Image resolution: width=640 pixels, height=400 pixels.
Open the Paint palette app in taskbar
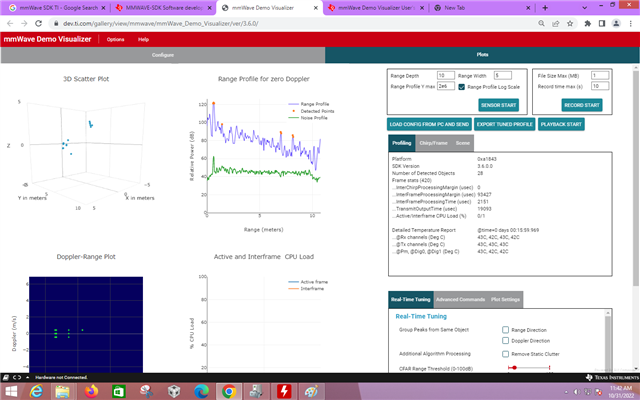click(311, 391)
